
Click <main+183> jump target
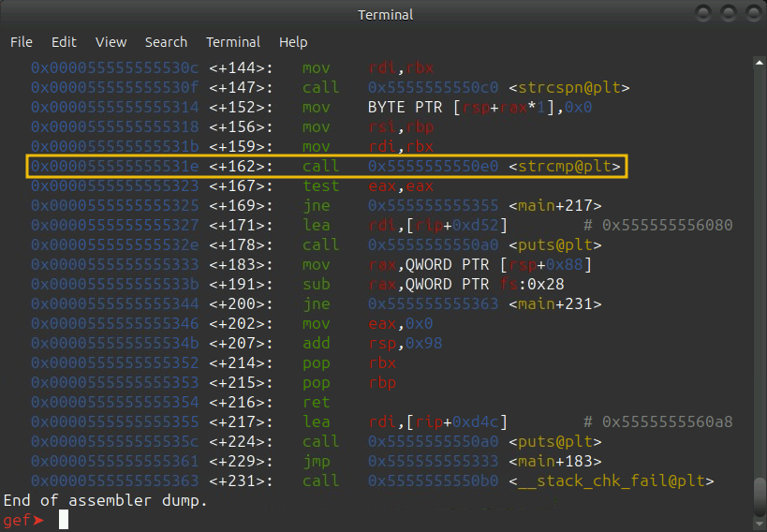[x=555, y=461]
